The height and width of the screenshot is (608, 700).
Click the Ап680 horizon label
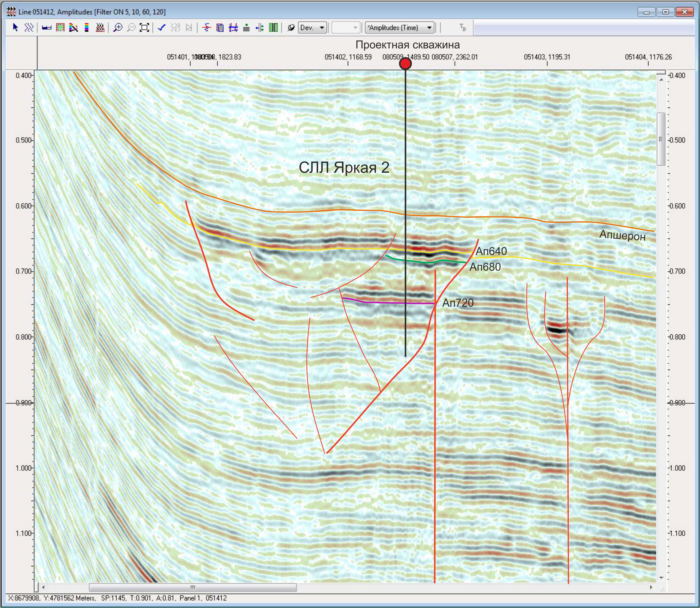[x=485, y=267]
